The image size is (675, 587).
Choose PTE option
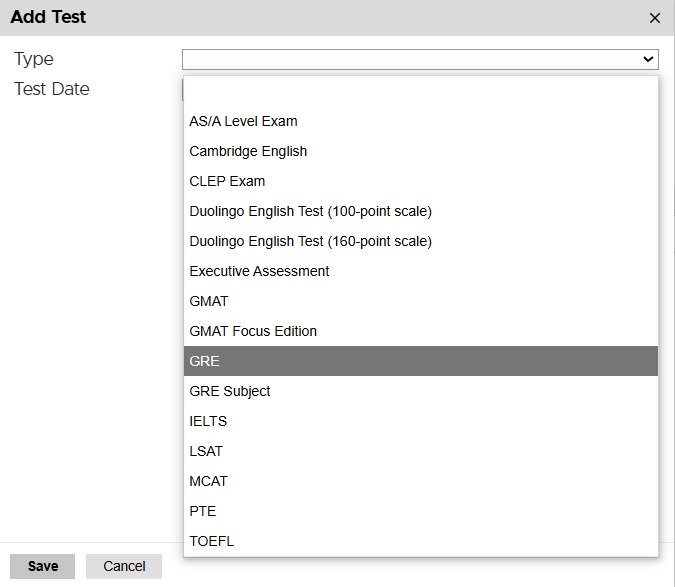tap(421, 511)
